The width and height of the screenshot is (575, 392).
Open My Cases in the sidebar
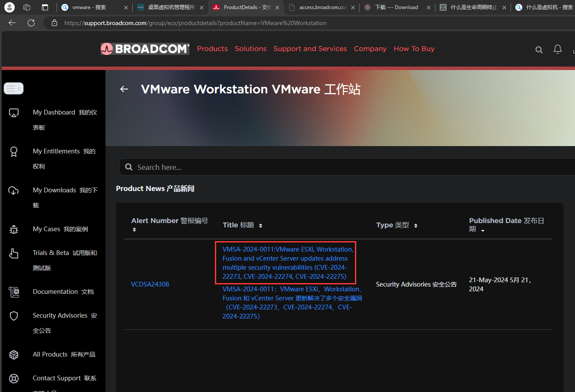tap(60, 229)
